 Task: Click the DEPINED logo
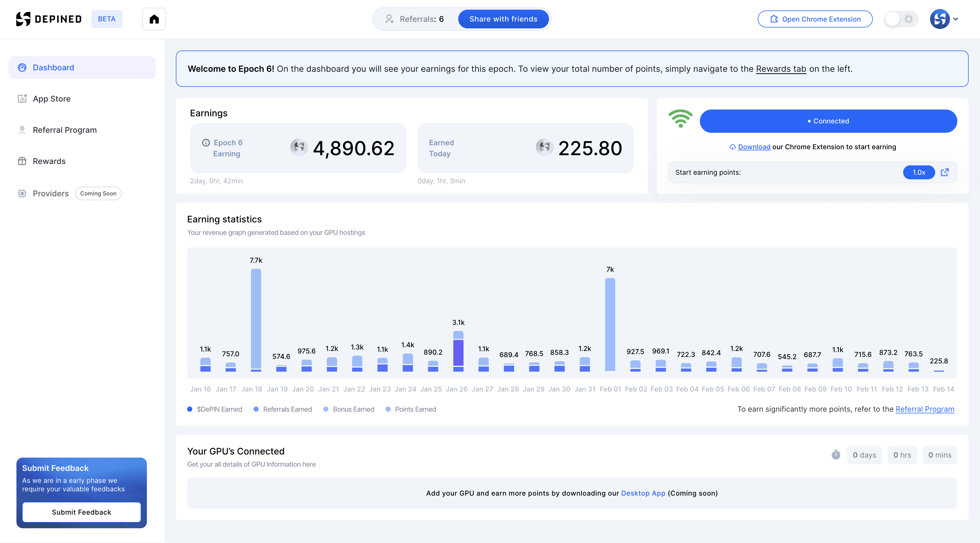(x=49, y=19)
